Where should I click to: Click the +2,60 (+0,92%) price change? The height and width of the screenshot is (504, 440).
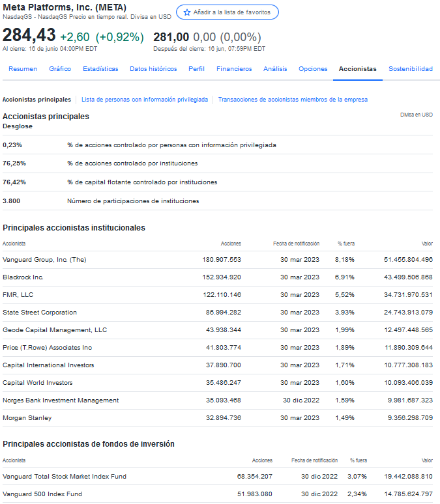point(102,37)
